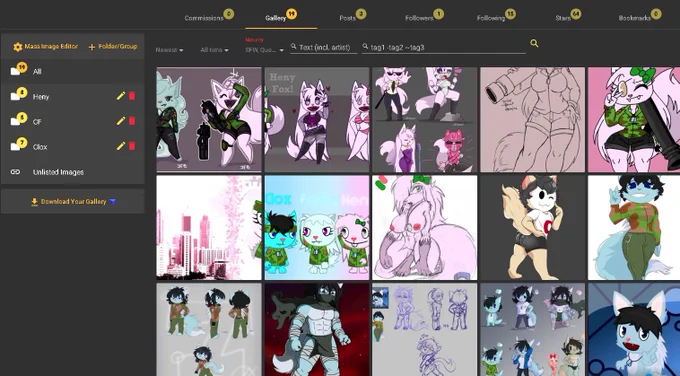
Task: Click magnifier icon in Text search field
Action: point(294,46)
